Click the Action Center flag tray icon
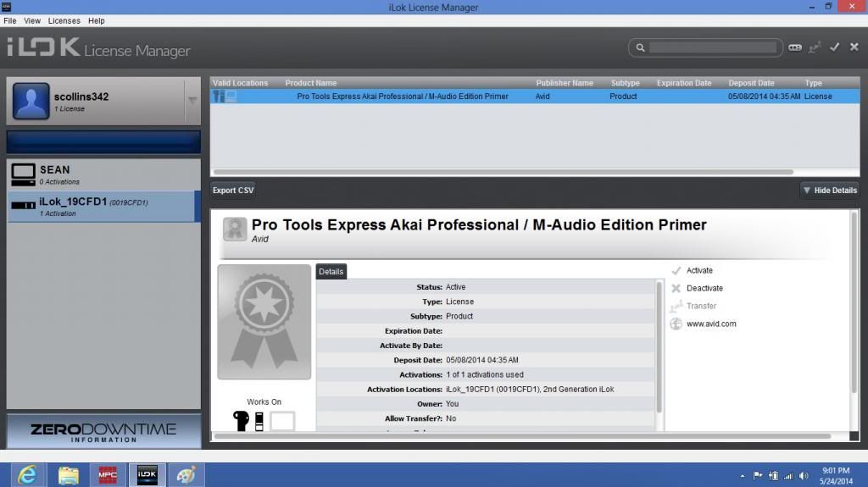 coord(758,476)
